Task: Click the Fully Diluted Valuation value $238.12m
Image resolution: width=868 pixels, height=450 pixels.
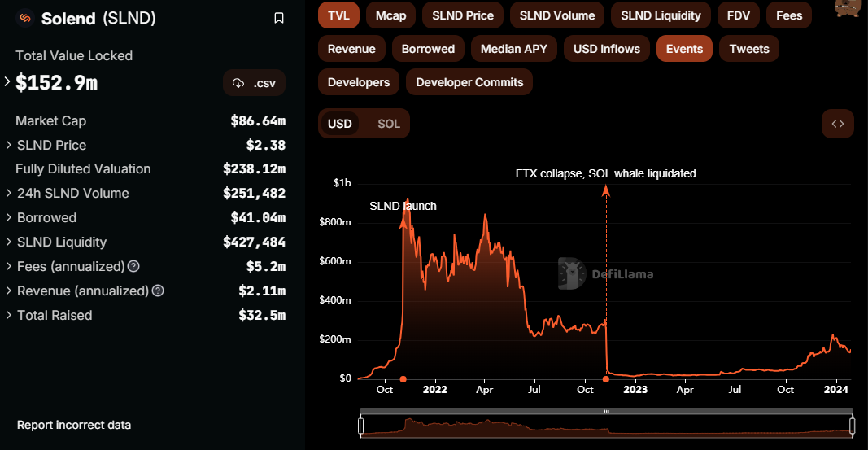Action: (254, 168)
